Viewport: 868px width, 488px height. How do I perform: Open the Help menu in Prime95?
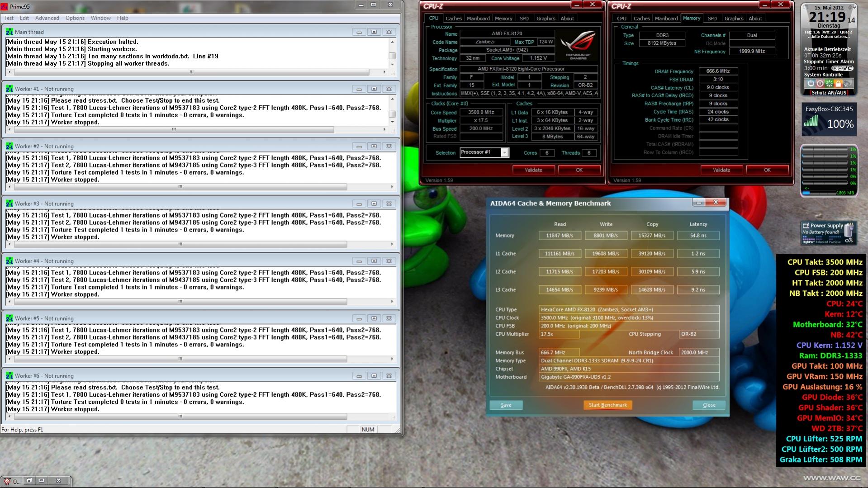pyautogui.click(x=123, y=18)
